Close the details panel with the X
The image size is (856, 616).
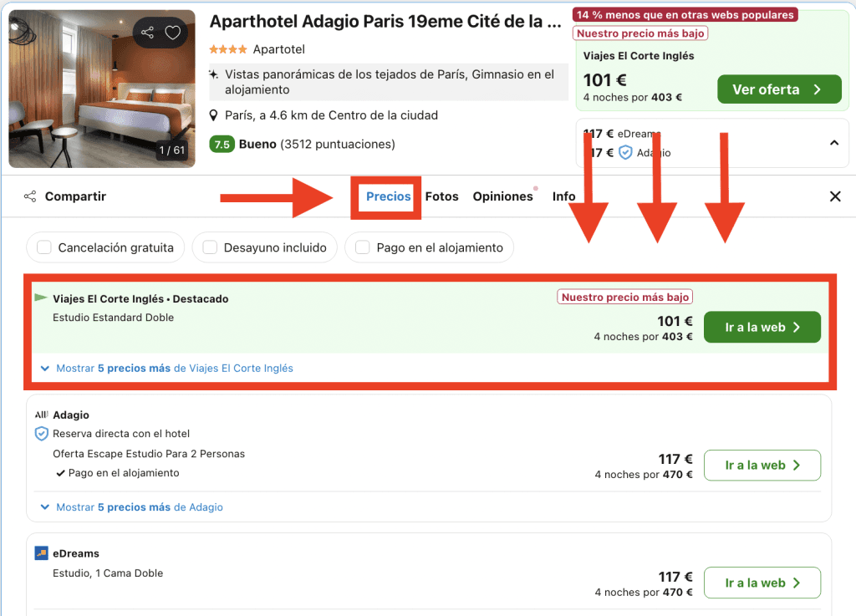click(835, 196)
